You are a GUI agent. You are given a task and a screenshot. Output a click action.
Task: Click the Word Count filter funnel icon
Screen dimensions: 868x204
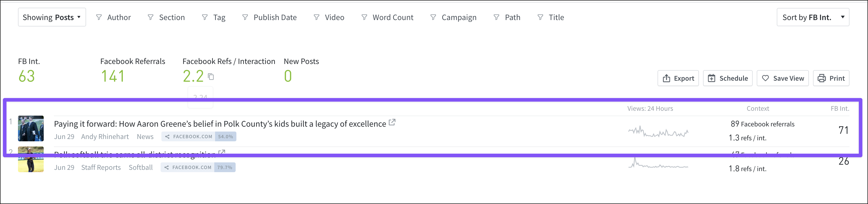click(364, 17)
